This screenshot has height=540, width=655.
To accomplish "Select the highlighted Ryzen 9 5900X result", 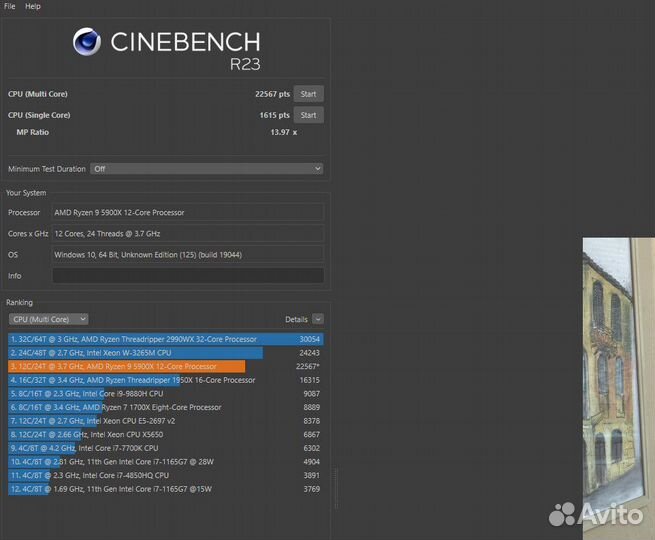I will 165,366.
